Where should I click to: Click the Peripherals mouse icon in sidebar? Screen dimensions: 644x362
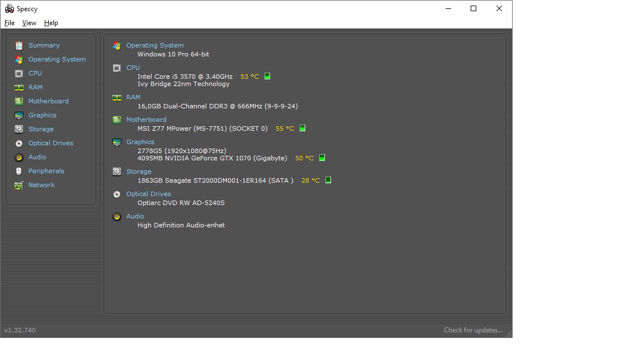coord(19,171)
